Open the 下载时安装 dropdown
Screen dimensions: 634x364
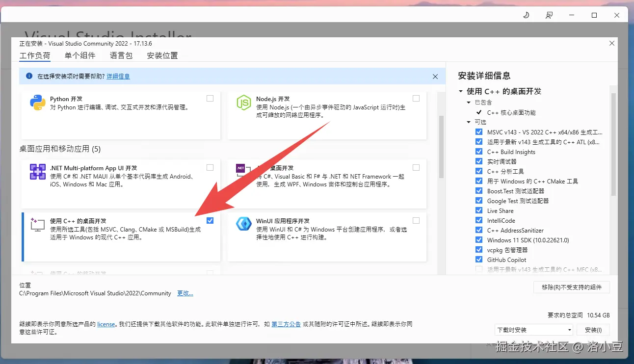pyautogui.click(x=534, y=330)
